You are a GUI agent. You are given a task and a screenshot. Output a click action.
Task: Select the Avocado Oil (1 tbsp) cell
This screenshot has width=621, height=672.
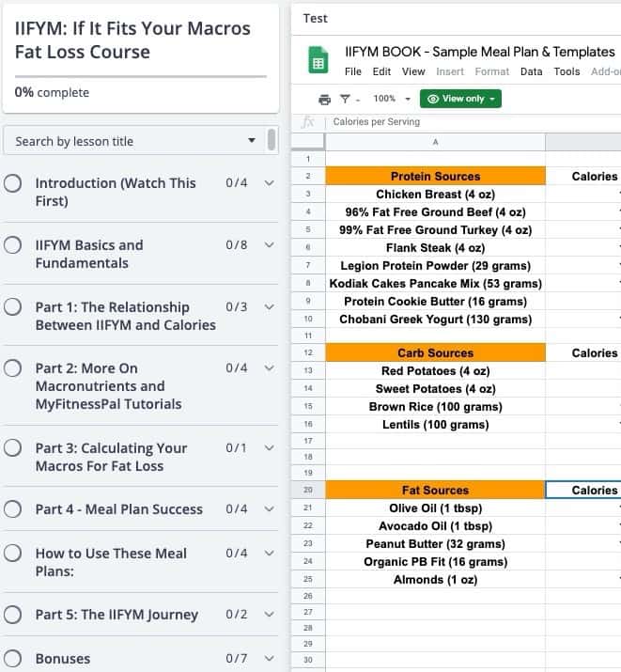[x=436, y=526]
